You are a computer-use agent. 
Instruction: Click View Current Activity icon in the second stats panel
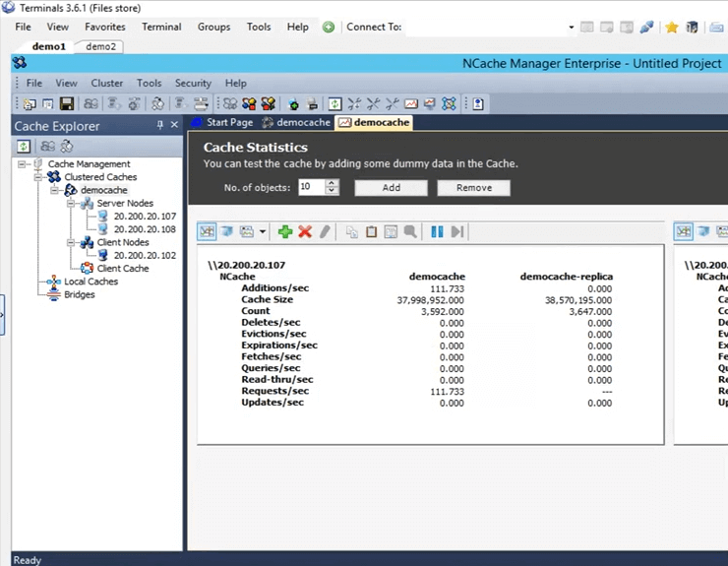click(x=684, y=231)
